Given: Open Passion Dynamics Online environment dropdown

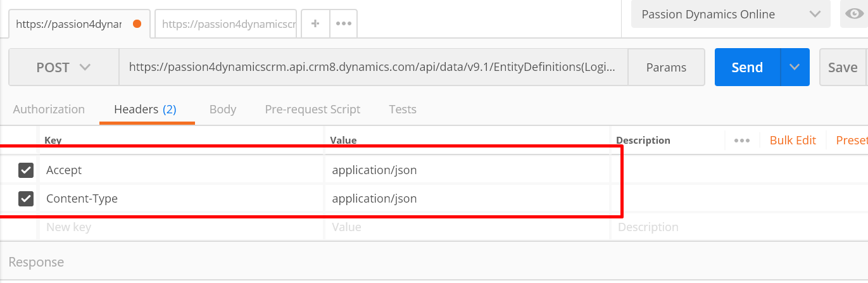Looking at the screenshot, I should (730, 14).
